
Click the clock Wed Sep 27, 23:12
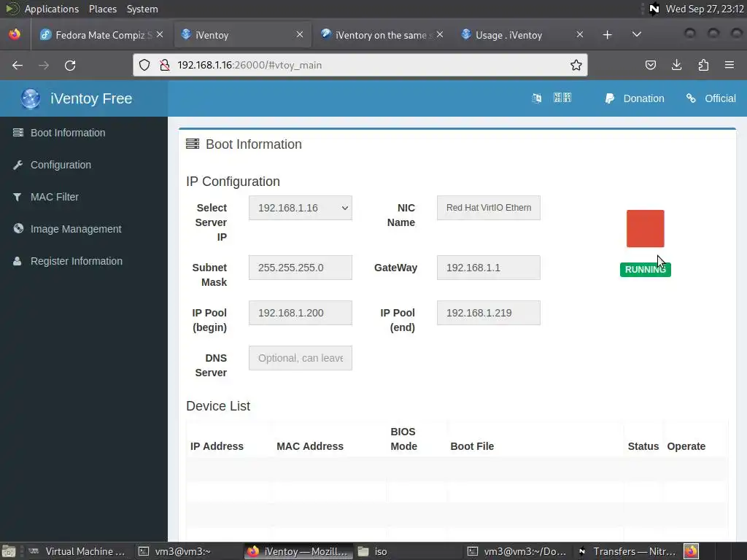click(x=705, y=9)
